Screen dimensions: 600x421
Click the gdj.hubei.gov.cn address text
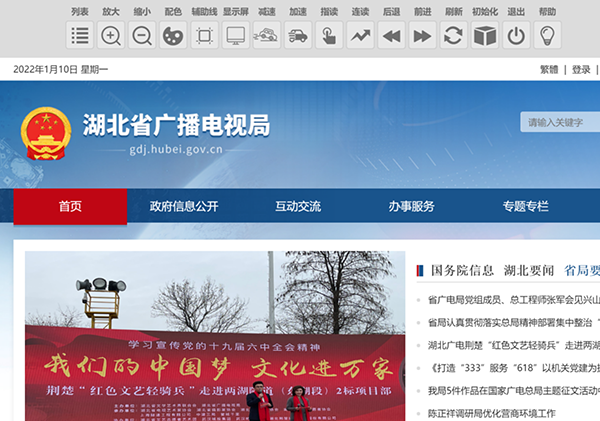[176, 149]
